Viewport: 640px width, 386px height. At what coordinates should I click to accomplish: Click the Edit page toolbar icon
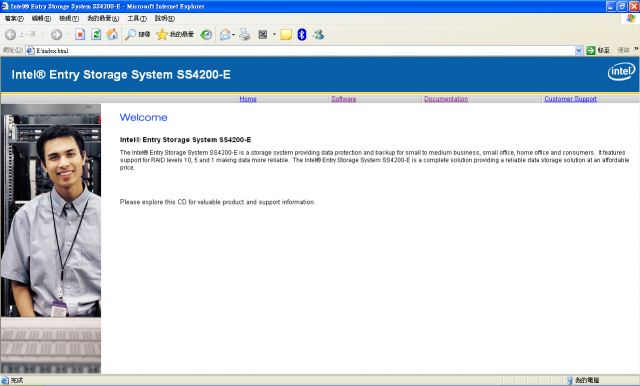[263, 35]
